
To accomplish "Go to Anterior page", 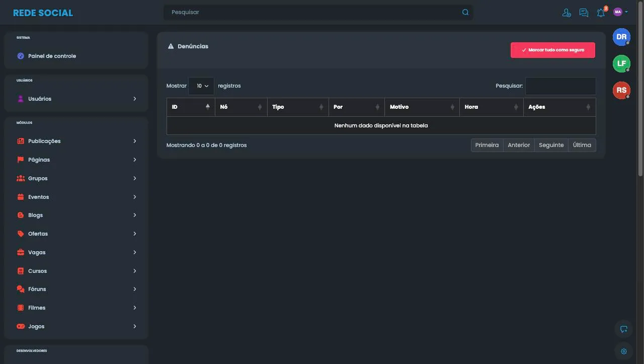I will [519, 145].
